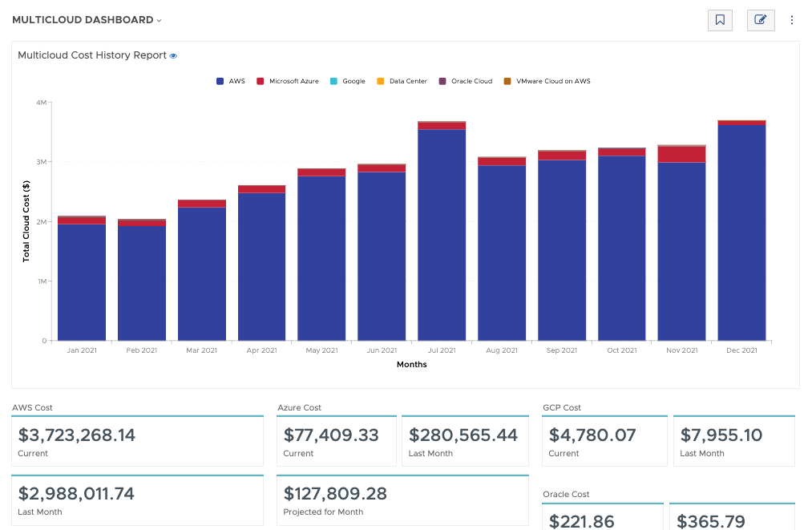Click the current AWS Cost value
Image resolution: width=812 pixels, height=530 pixels.
[77, 435]
